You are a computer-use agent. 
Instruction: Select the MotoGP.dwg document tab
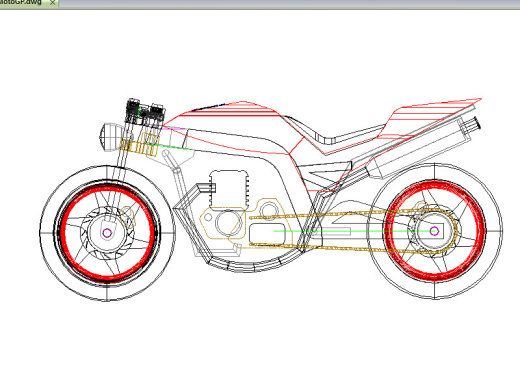pos(28,3)
